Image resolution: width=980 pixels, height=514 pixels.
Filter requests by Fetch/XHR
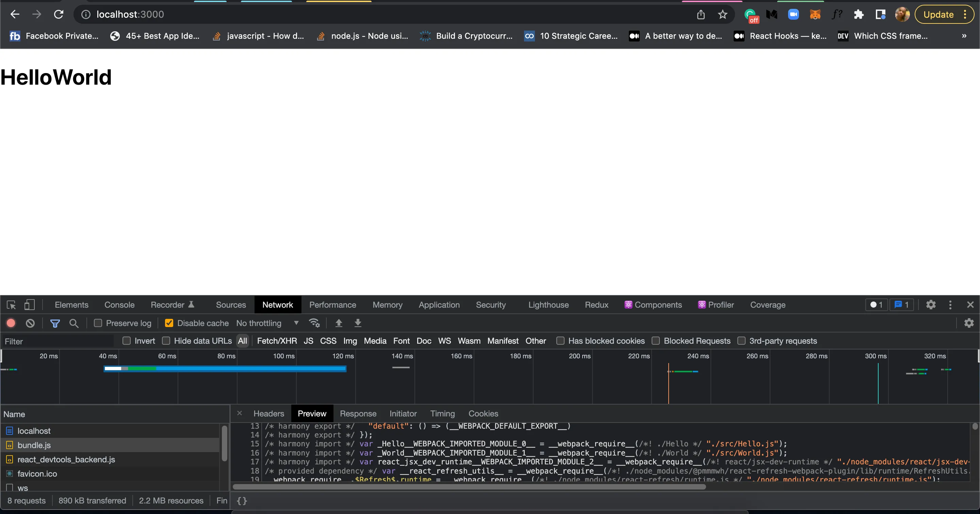coord(277,341)
